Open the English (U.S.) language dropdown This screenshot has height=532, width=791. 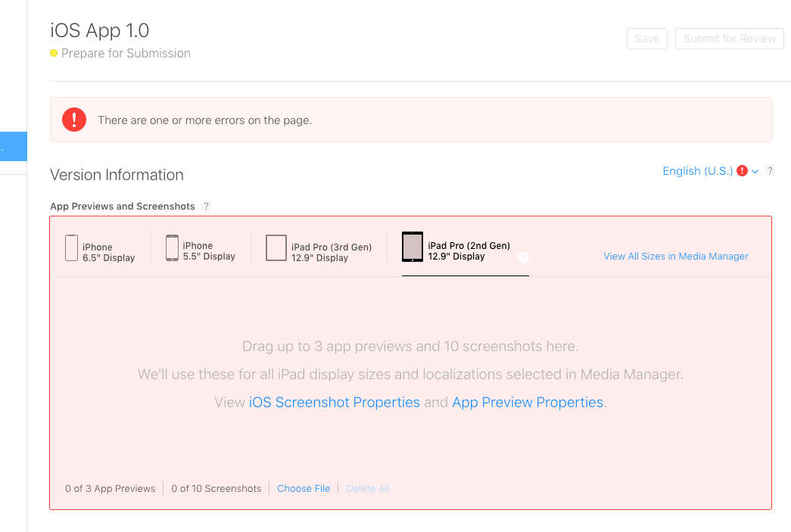tap(697, 171)
